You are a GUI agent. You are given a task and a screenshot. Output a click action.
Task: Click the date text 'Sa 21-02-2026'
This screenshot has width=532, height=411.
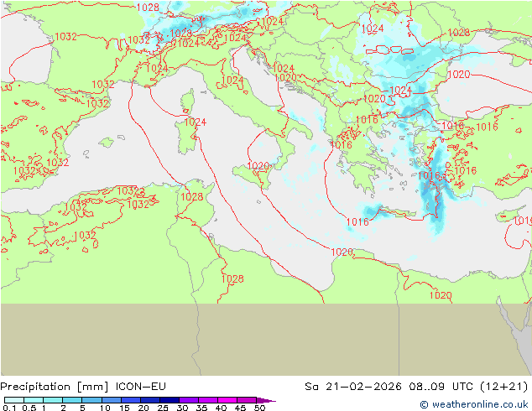pos(353,386)
